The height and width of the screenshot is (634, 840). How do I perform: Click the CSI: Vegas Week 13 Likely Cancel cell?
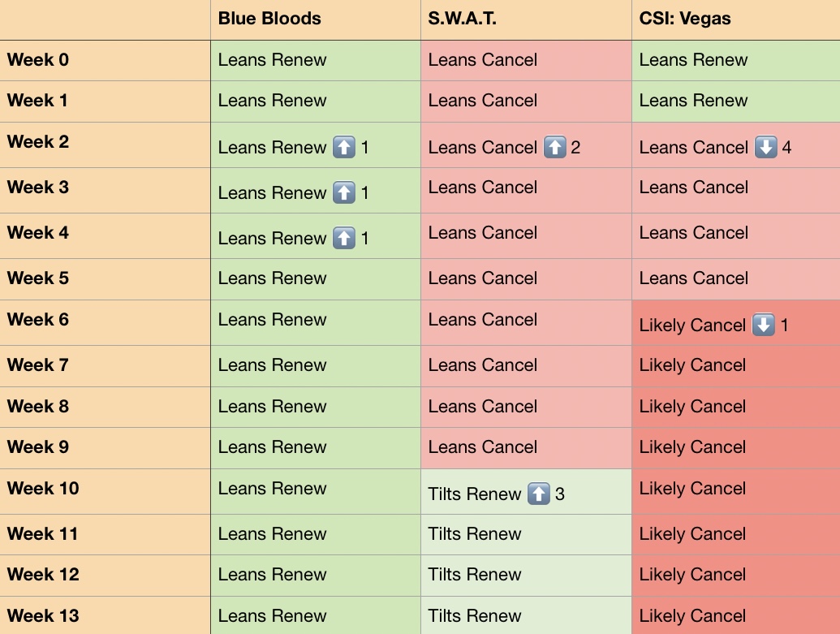[736, 616]
